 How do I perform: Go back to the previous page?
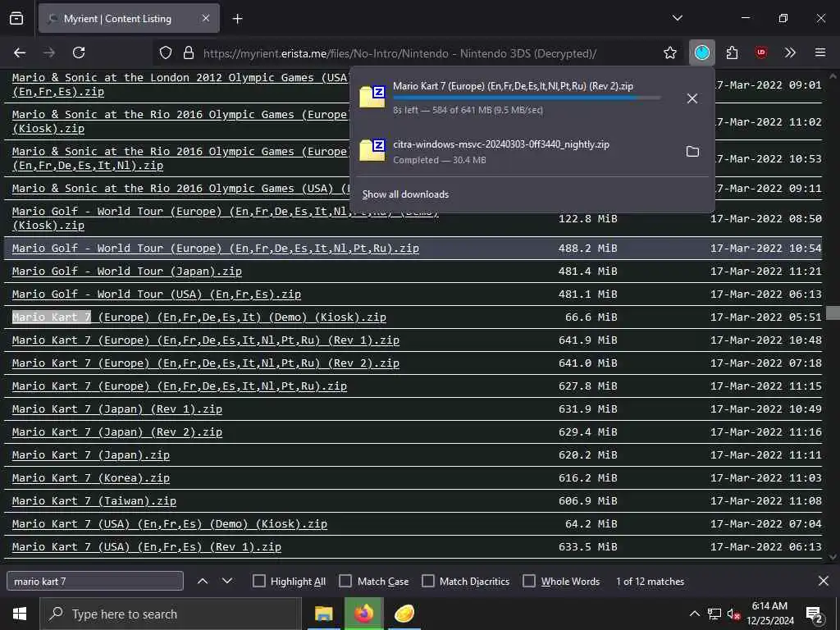[20, 52]
